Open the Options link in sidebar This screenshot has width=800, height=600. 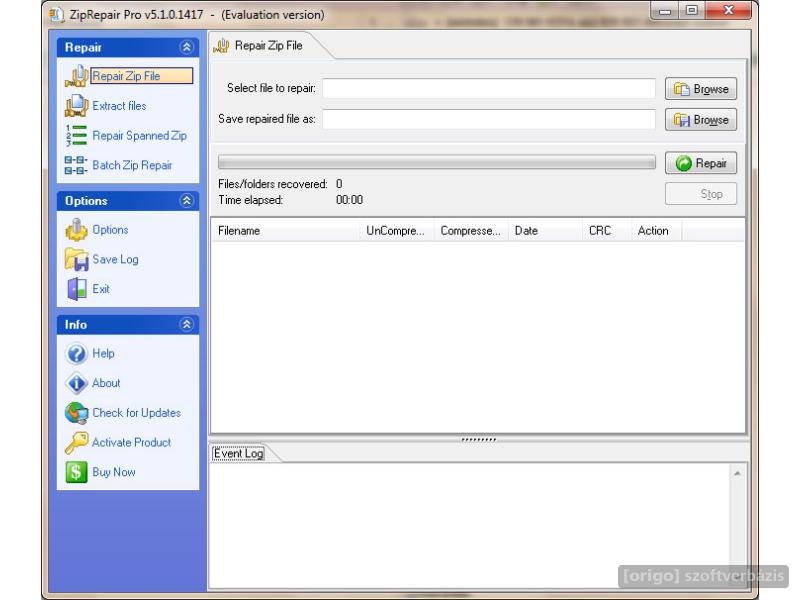tap(110, 230)
